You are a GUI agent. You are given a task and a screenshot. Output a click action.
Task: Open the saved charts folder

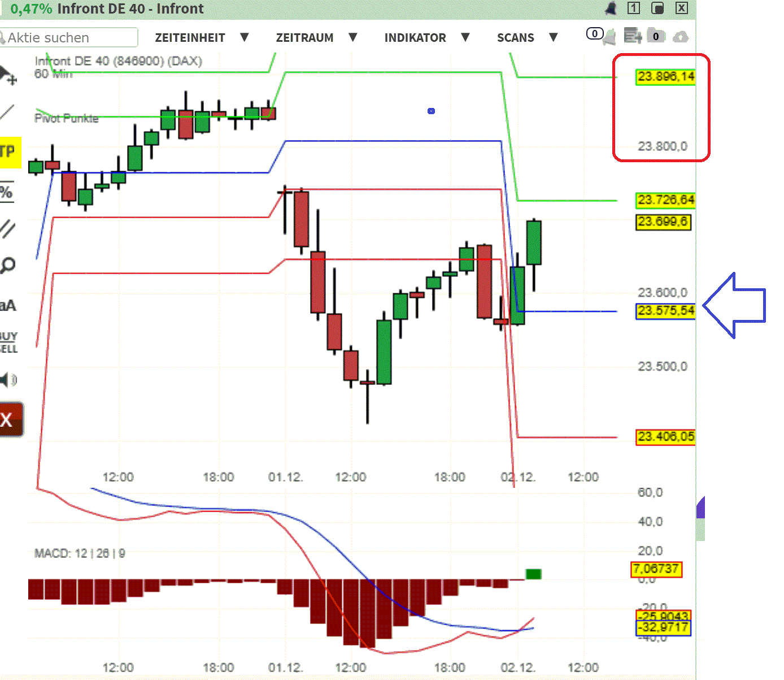pos(656,36)
